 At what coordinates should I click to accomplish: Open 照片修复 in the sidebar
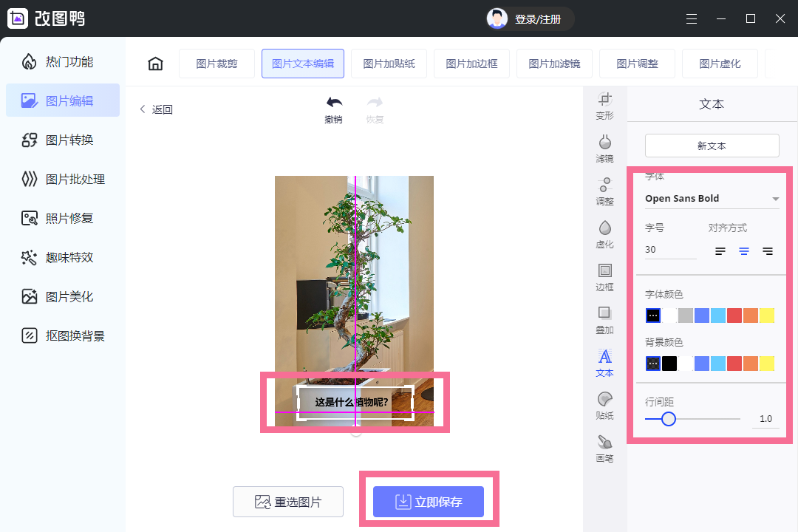[63, 219]
